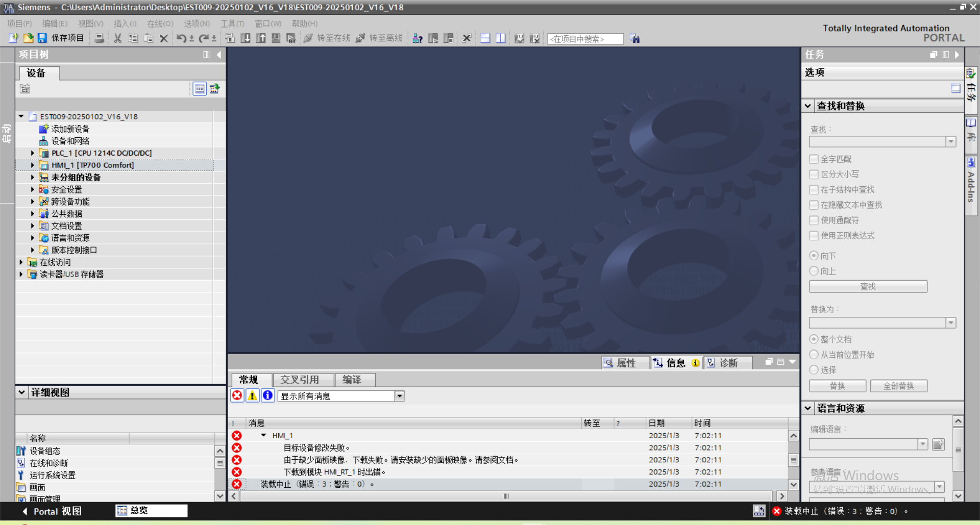Collapse the 查找和替换 section
This screenshot has height=525, width=980.
click(808, 106)
